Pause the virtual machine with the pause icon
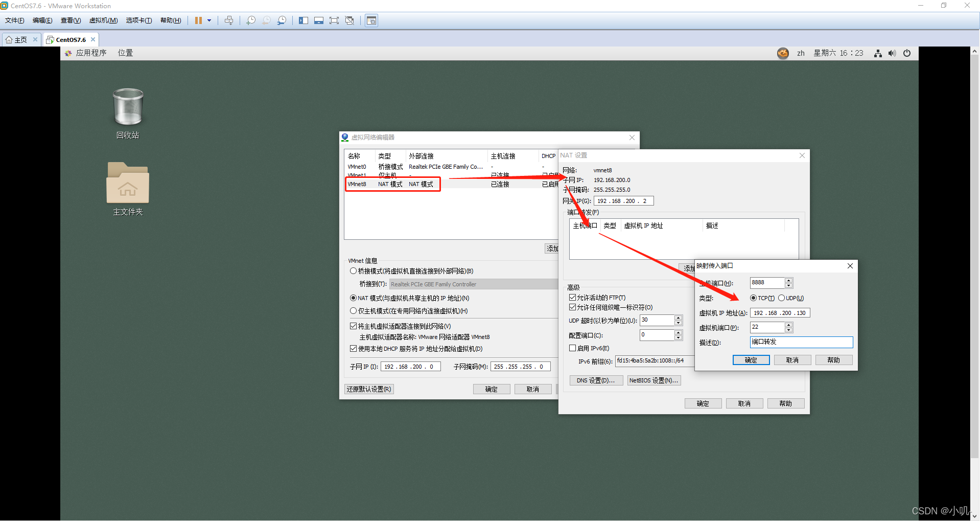 [198, 20]
